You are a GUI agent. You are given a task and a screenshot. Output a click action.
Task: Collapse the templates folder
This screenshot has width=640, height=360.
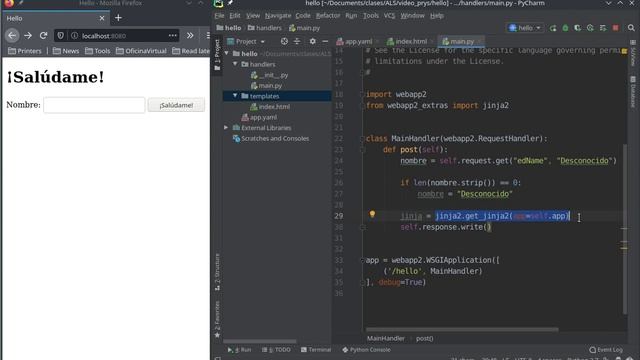(235, 96)
